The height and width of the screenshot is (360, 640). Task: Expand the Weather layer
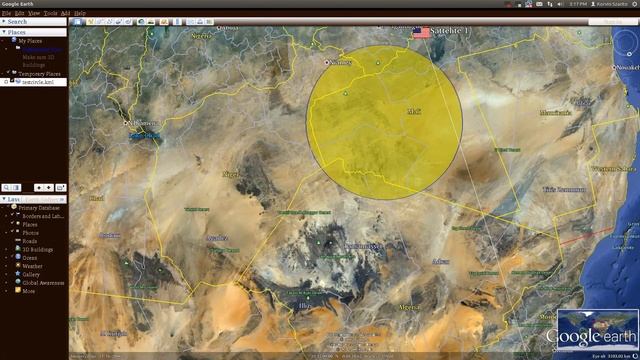[6, 266]
